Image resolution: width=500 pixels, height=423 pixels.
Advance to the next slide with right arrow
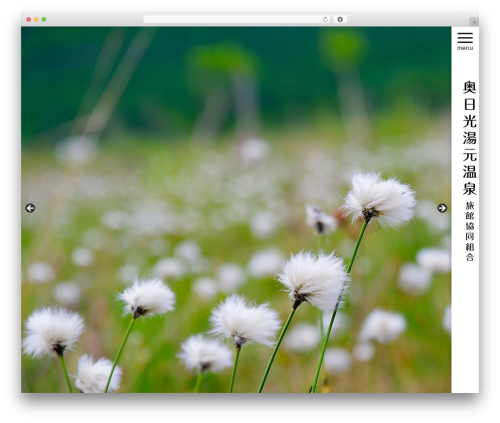coord(442,208)
